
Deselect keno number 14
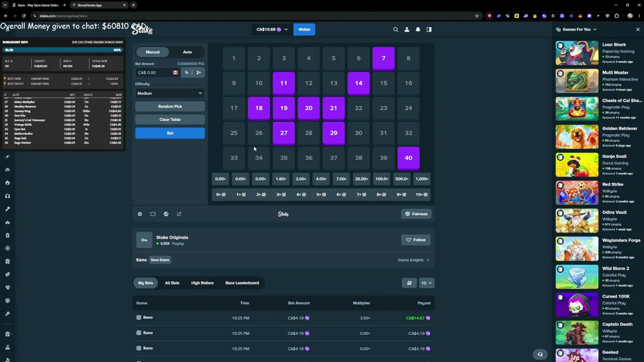point(359,83)
